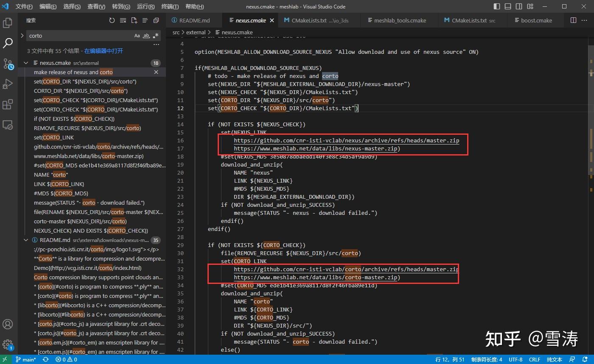Toggle bottom panel layout icon
The image size is (594, 364).
[x=507, y=6]
